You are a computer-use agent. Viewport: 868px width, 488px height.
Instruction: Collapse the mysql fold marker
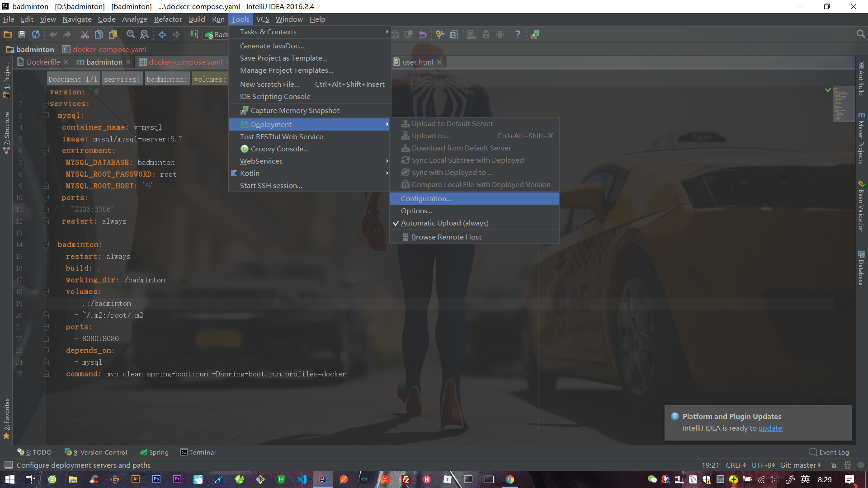point(46,116)
